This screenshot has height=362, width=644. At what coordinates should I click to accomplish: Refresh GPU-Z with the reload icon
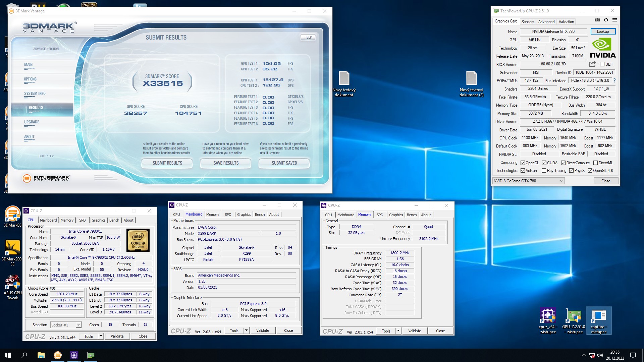click(x=606, y=20)
